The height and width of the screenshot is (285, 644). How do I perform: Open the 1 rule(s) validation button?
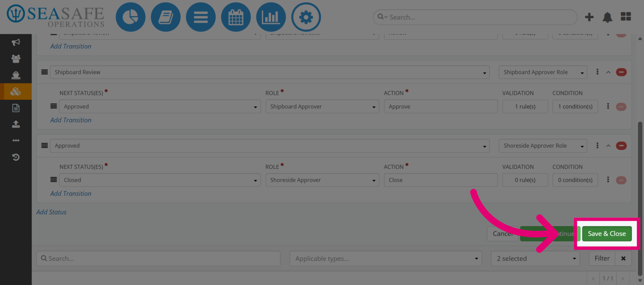(x=525, y=106)
